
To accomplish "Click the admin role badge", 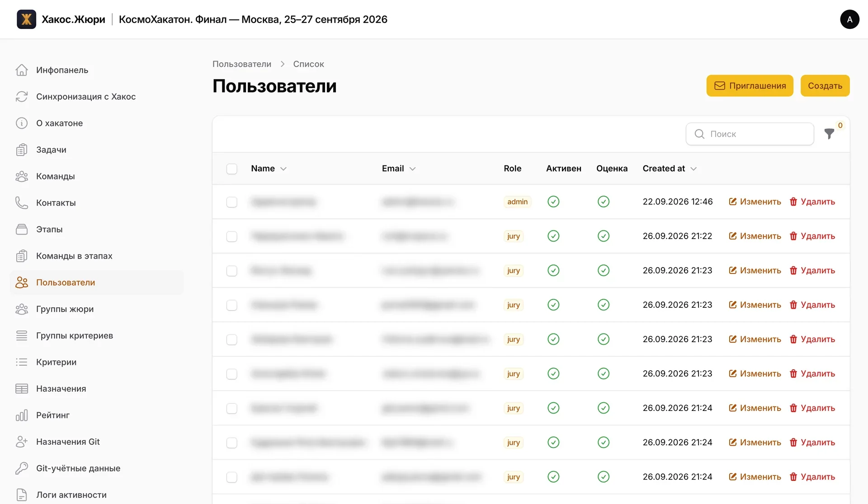I will tap(517, 202).
